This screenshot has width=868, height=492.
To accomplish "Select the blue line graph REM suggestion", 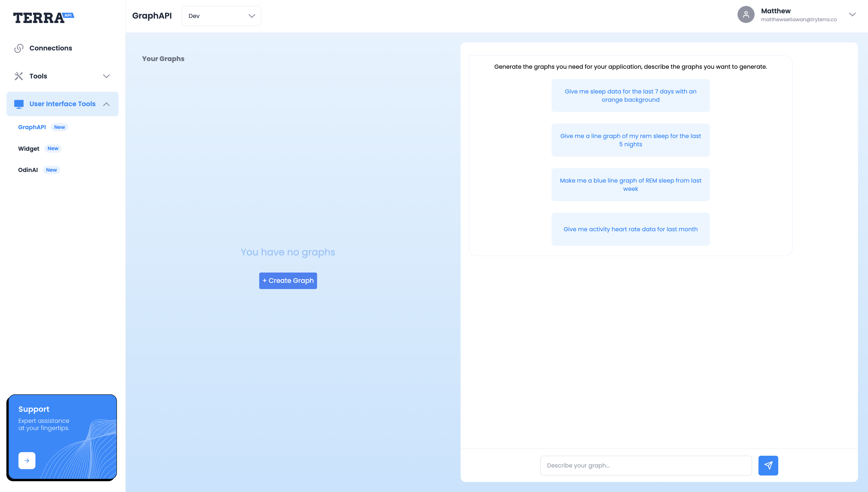I will point(630,185).
